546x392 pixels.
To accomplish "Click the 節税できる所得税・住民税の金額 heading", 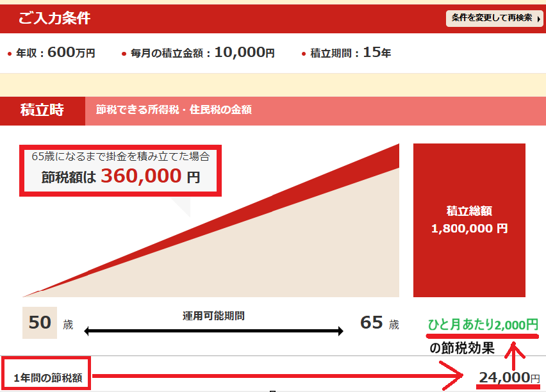I will tap(174, 110).
